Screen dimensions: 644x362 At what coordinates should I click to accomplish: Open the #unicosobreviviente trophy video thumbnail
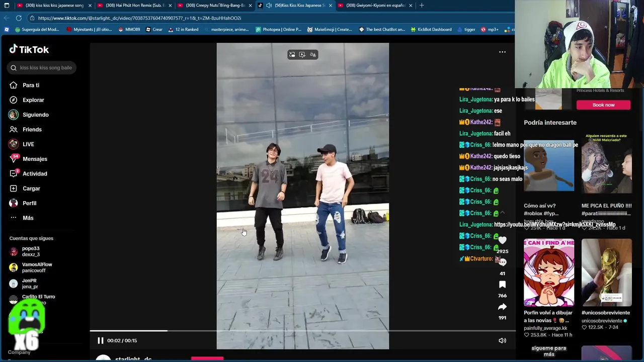tap(607, 273)
